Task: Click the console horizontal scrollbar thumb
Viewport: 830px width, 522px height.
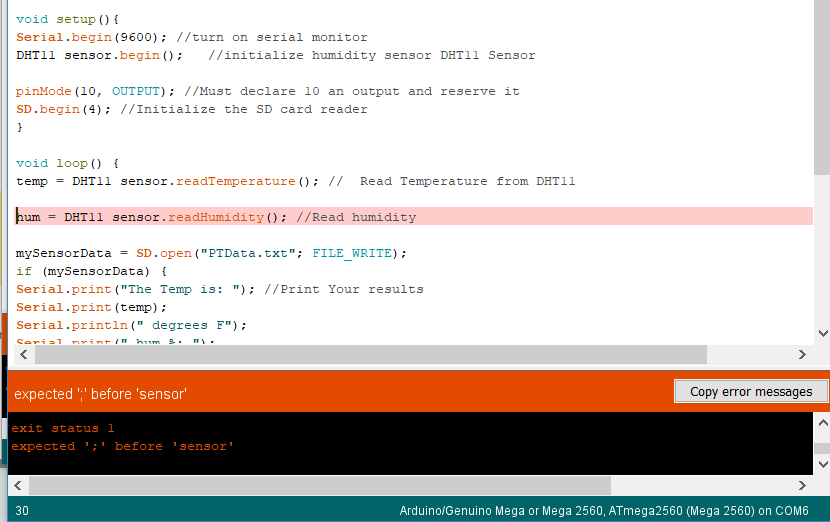Action: click(320, 485)
